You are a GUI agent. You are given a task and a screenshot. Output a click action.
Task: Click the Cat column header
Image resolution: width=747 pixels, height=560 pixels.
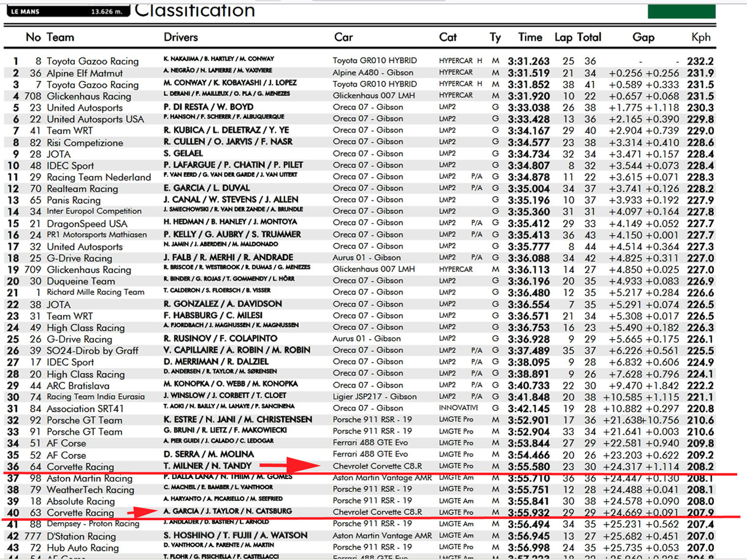[448, 37]
